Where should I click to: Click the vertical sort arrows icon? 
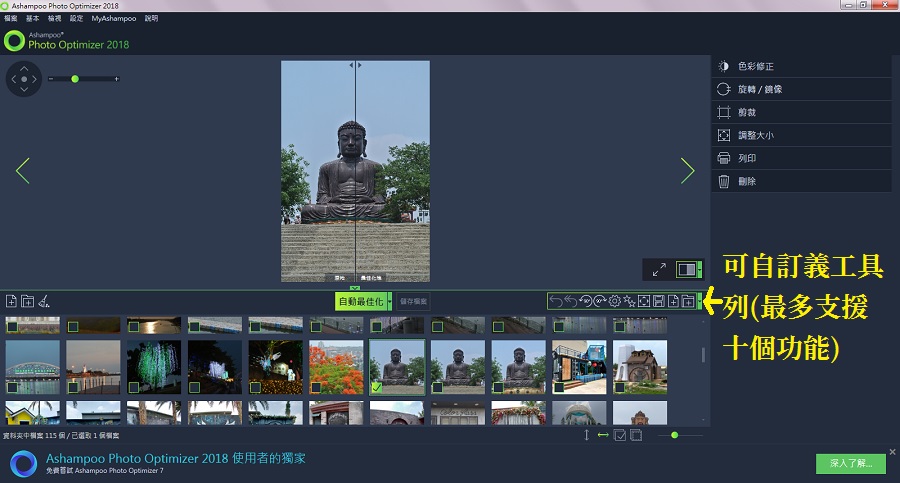(587, 435)
